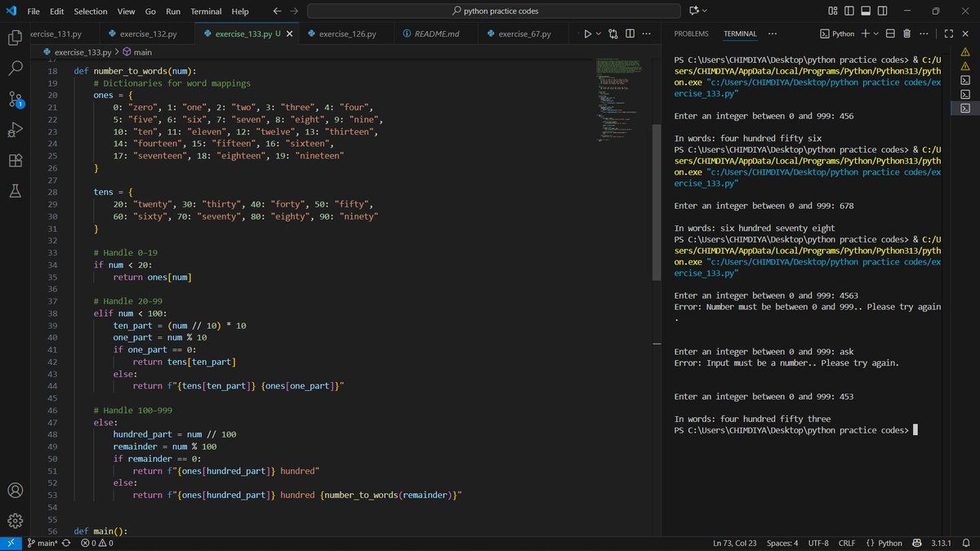Open the Testing flask view
The image size is (980, 551).
click(15, 191)
